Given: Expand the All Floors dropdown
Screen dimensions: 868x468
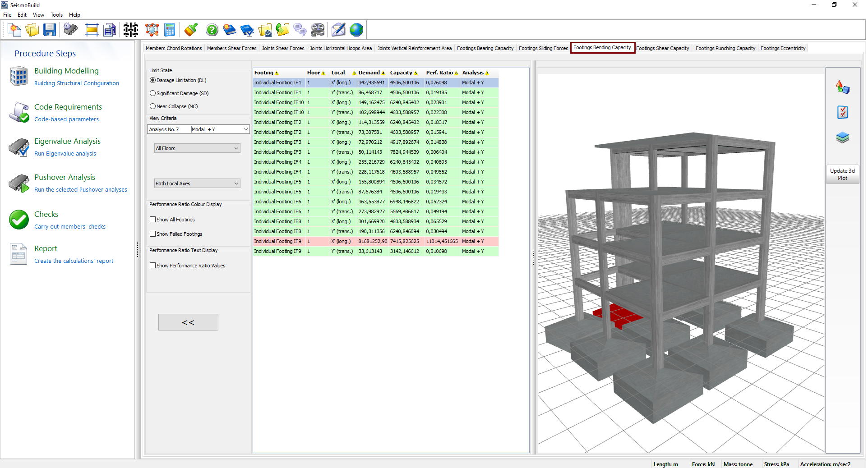Looking at the screenshot, I should click(x=236, y=148).
